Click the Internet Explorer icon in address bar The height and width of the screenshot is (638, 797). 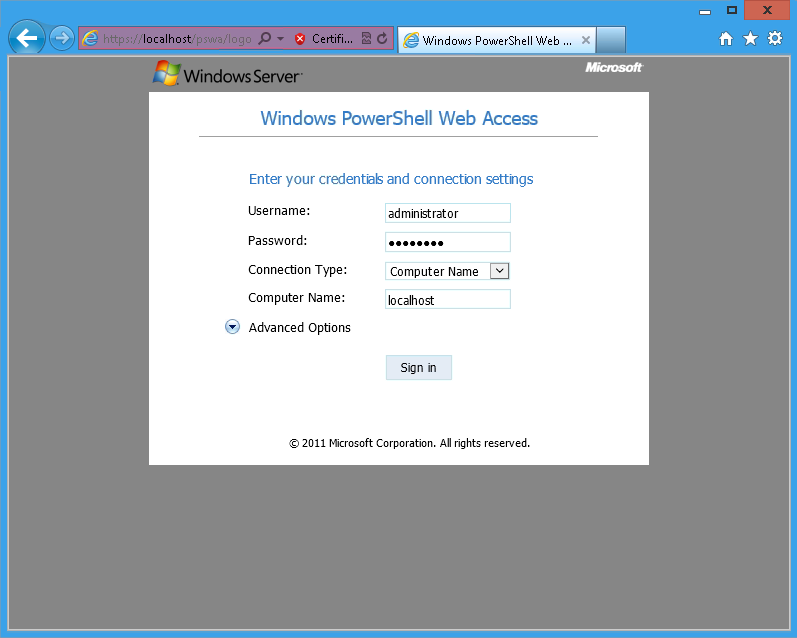pyautogui.click(x=90, y=39)
